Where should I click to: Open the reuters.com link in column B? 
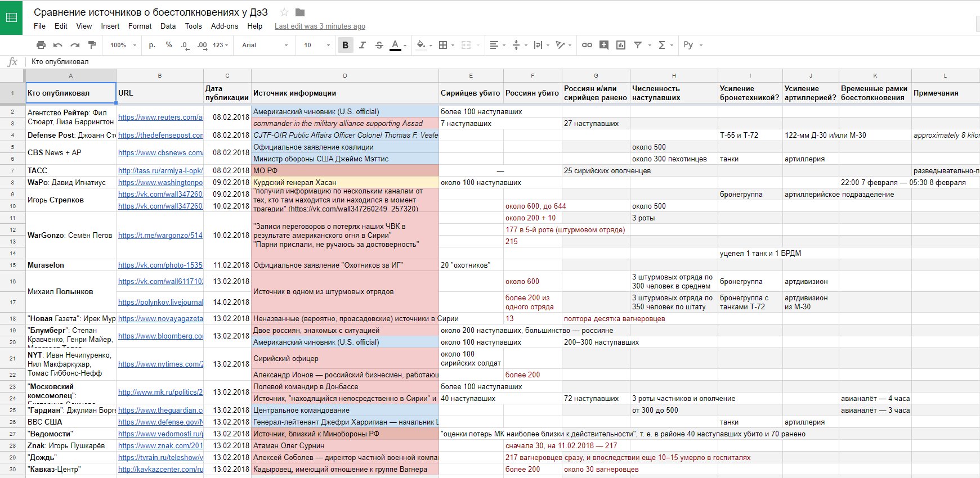click(x=160, y=117)
